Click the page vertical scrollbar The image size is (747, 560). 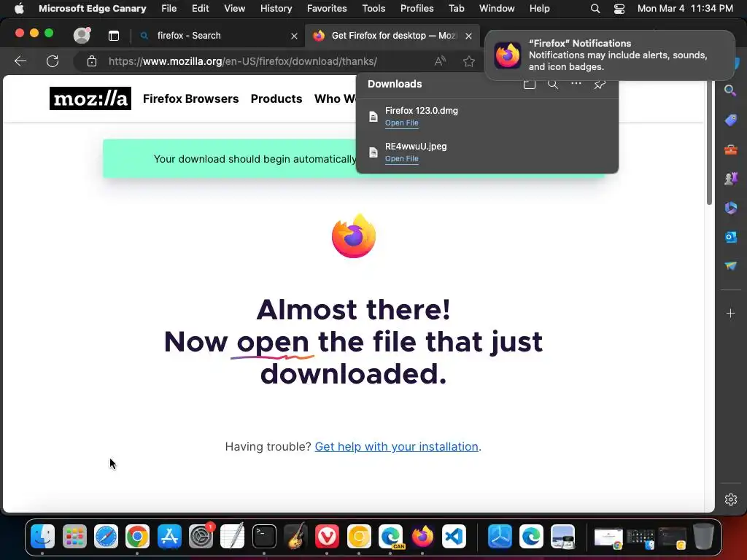coord(709,143)
